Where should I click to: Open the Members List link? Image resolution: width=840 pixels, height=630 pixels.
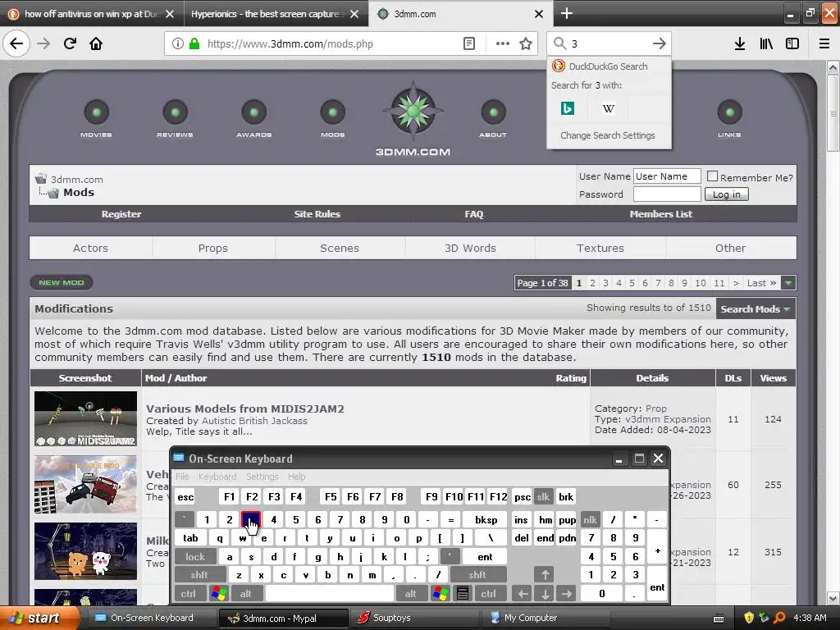661,214
